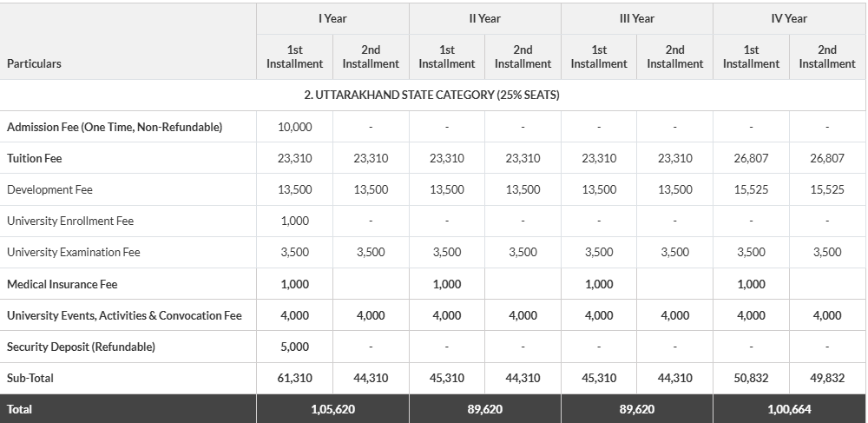Select the 5,000 security deposit amount

coord(294,347)
